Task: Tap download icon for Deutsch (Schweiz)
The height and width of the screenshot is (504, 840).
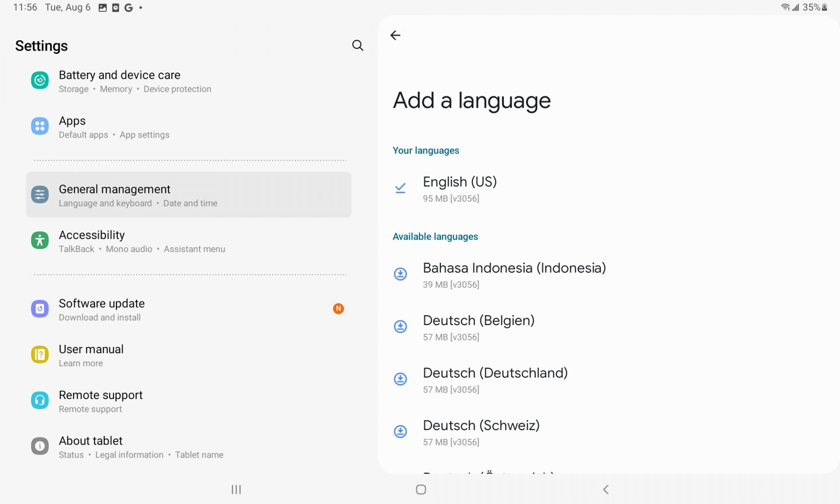Action: click(x=400, y=432)
